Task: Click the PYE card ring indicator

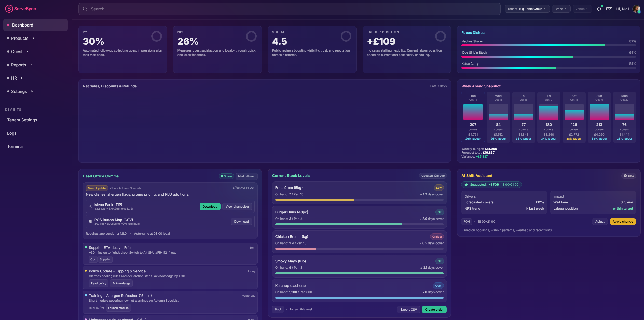Action: click(156, 36)
